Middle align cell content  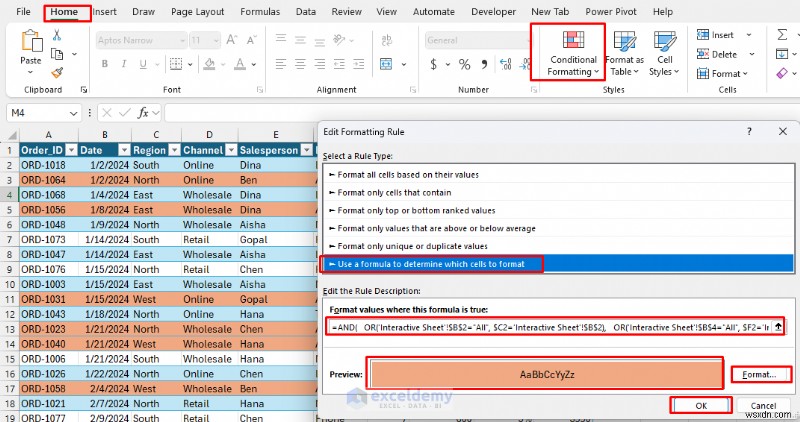click(300, 39)
